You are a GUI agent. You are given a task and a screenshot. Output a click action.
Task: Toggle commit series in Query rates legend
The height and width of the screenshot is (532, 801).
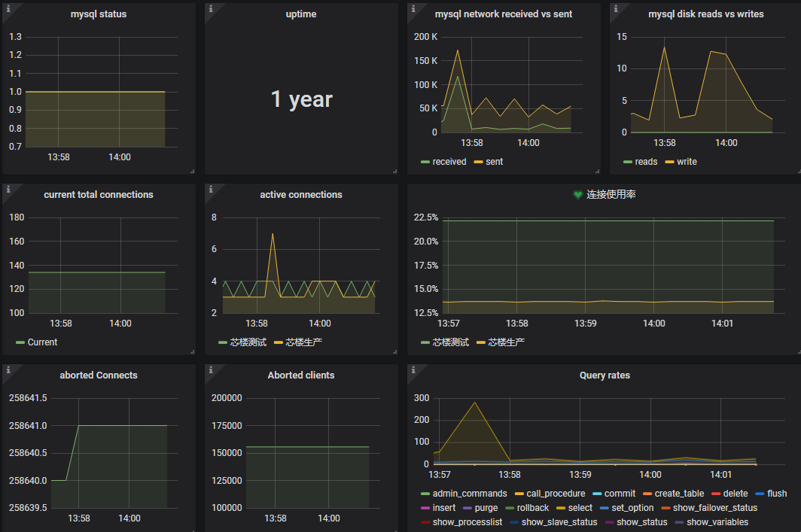tap(620, 494)
